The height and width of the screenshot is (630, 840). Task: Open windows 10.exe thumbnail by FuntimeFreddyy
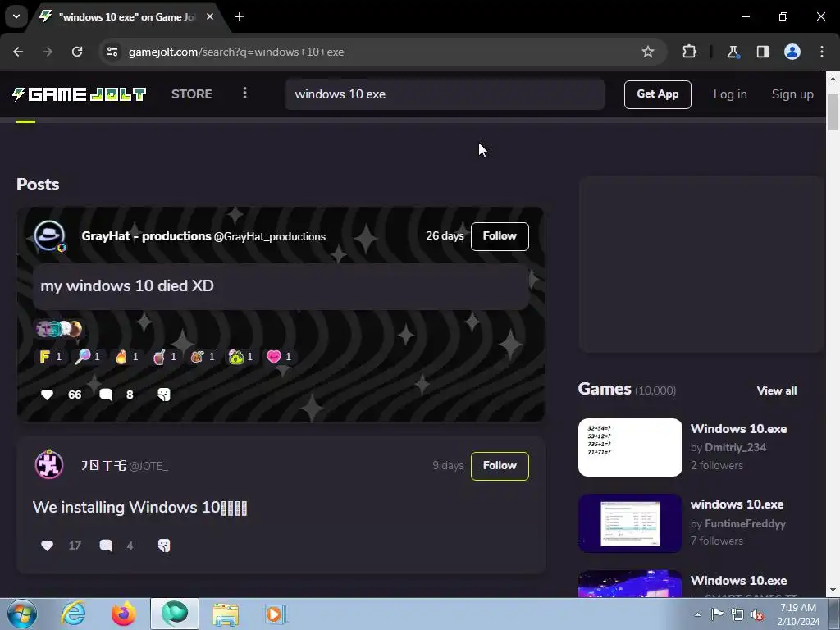[629, 523]
